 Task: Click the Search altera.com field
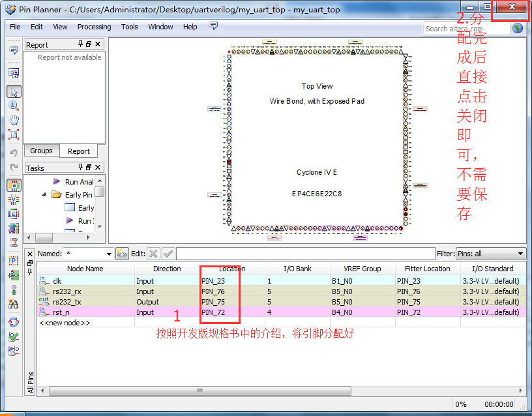click(x=467, y=29)
